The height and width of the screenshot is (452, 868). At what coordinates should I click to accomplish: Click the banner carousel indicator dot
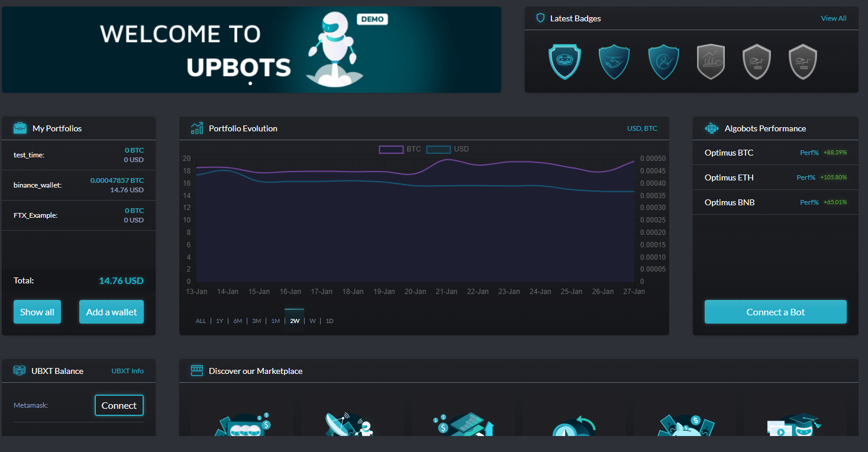pos(250,83)
